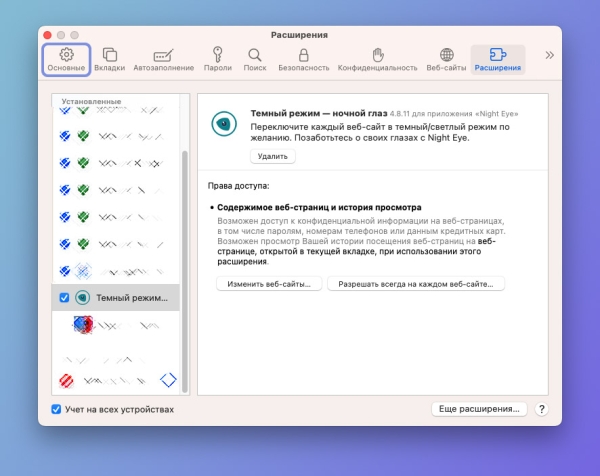Open the help question mark button
This screenshot has height=476, width=600.
tap(541, 409)
